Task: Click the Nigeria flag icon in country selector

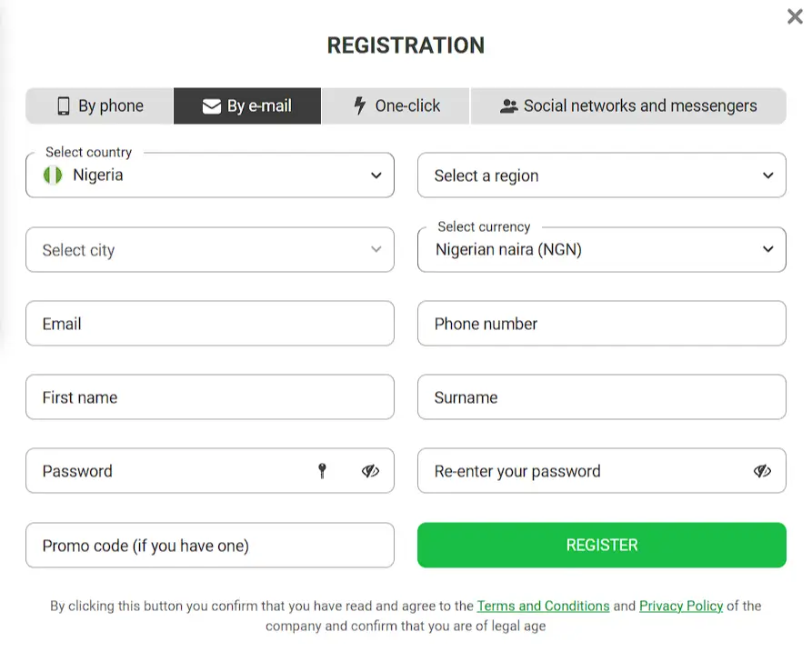Action: tap(52, 175)
